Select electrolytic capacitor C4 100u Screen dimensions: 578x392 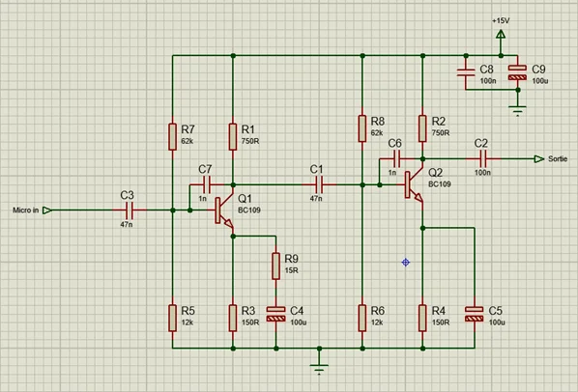tap(276, 314)
